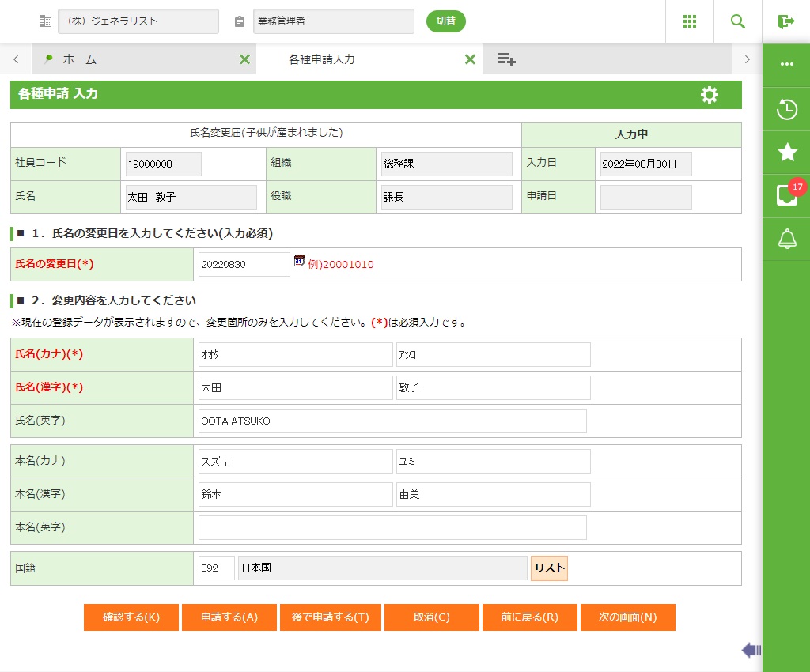The image size is (810, 672).
Task: Click the settings gear in the form header
Action: (710, 95)
